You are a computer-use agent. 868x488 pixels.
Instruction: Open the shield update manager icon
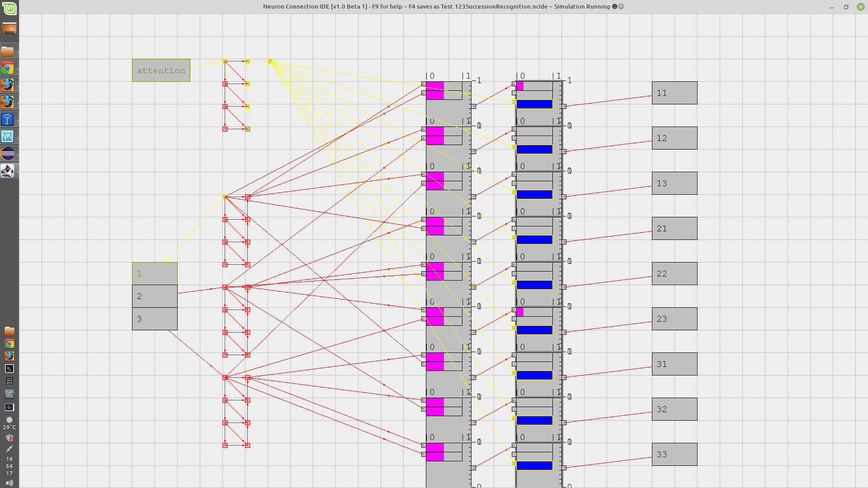[x=9, y=438]
